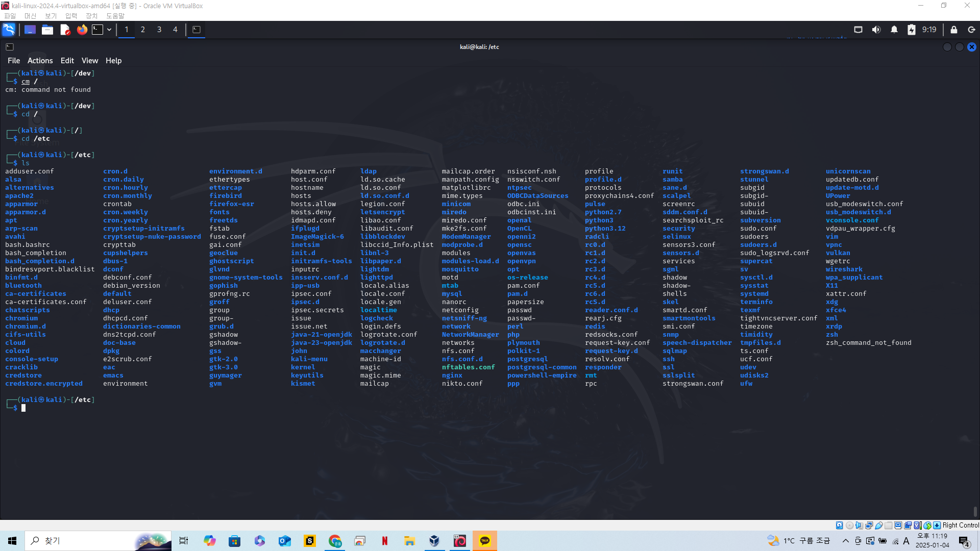
Task: Switch to workspace 2
Action: (143, 30)
